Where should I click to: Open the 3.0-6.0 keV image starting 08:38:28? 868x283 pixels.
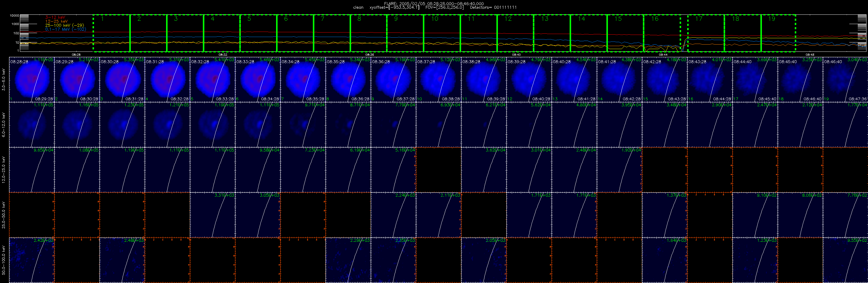[484, 79]
